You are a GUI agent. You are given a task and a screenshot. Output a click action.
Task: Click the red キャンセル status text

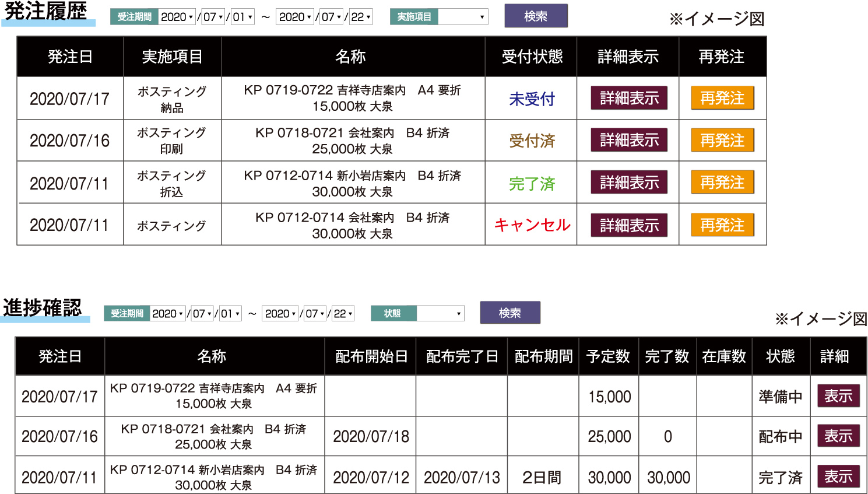pyautogui.click(x=532, y=225)
